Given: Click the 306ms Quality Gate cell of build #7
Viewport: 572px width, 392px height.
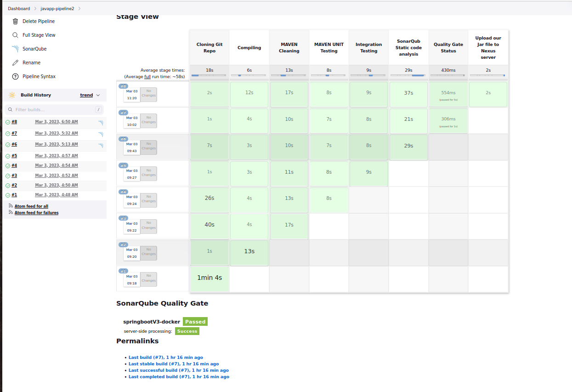Looking at the screenshot, I should pos(448,120).
